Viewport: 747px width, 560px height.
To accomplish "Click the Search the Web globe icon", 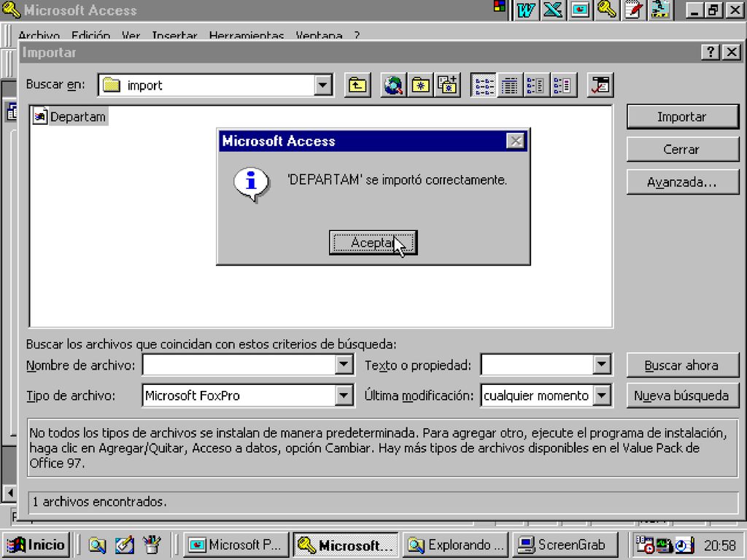I will [x=393, y=85].
